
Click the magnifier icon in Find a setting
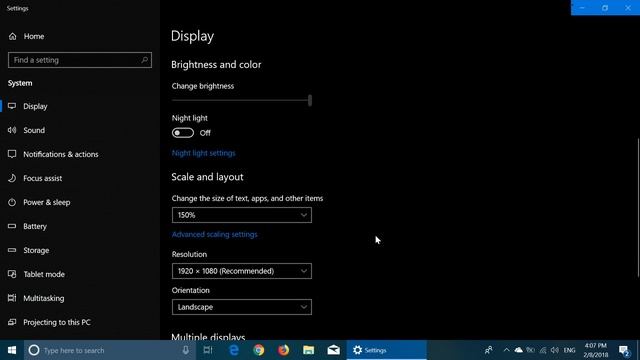[144, 60]
